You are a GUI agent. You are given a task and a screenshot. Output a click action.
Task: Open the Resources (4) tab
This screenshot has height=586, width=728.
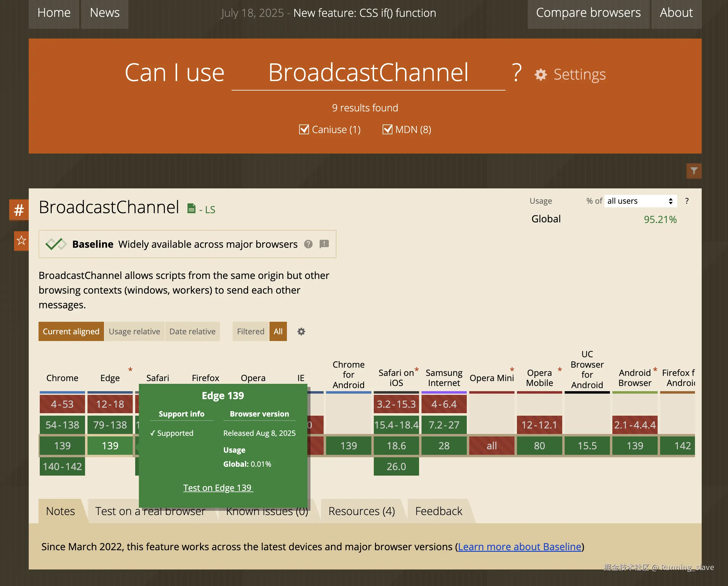click(362, 511)
